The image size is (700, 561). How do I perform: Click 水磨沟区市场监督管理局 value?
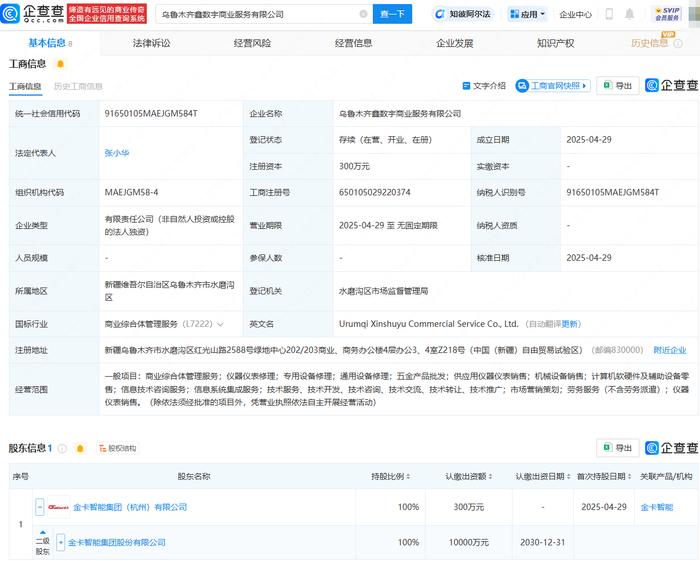pos(383,291)
